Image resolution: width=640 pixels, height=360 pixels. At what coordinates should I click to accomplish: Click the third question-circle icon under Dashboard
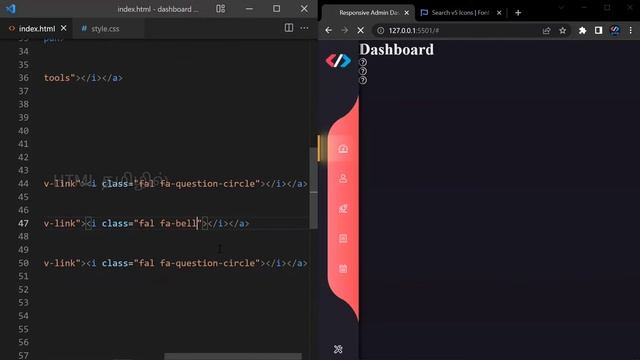click(363, 80)
